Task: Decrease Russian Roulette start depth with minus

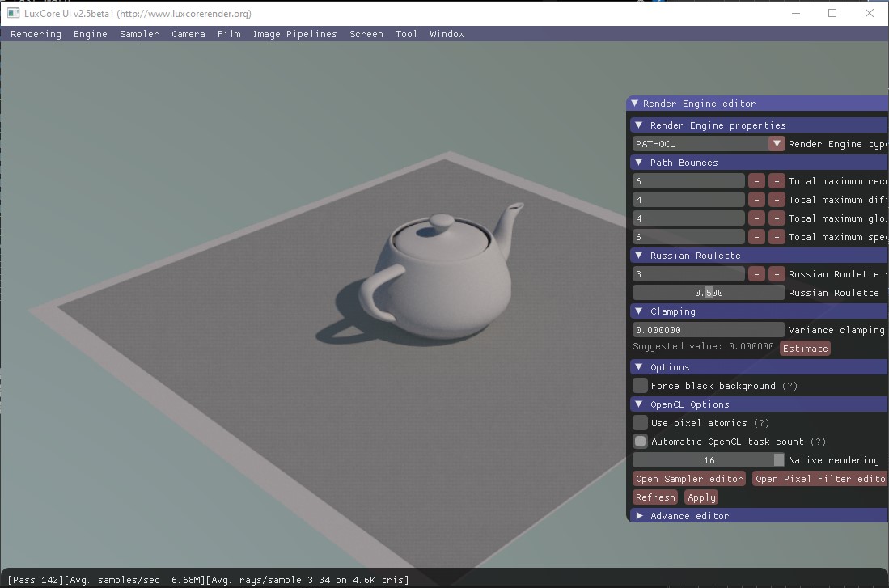Action: tap(756, 274)
